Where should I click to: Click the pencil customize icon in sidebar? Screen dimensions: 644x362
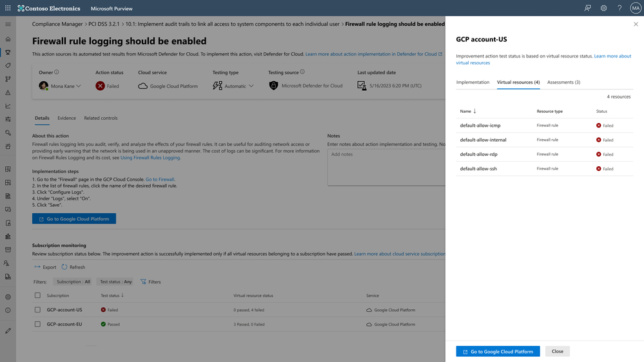(x=8, y=330)
